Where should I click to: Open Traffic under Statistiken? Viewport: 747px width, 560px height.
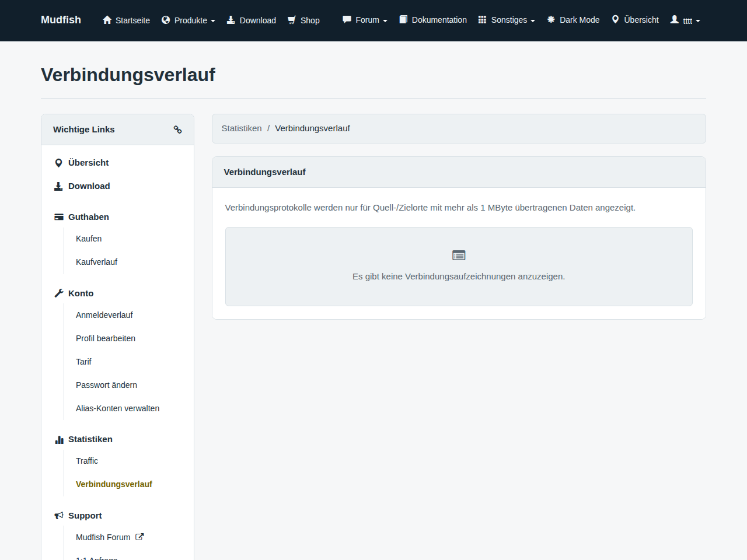click(87, 461)
